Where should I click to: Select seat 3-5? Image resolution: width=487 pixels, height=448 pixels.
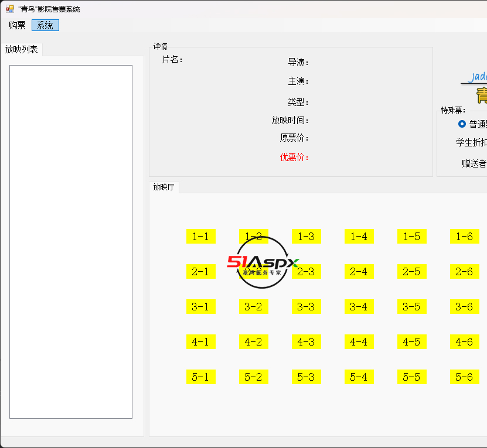tap(412, 306)
